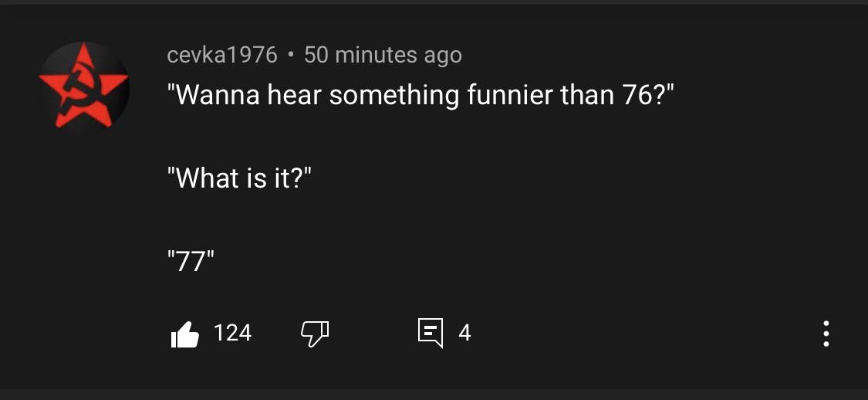Click the 124 like count

(232, 333)
